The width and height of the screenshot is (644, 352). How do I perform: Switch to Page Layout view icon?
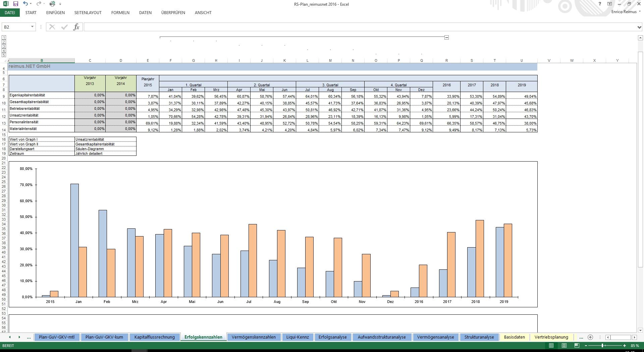[x=564, y=346]
